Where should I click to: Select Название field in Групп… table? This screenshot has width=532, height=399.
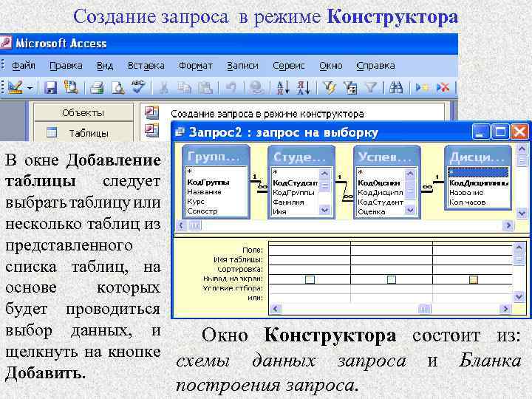coord(204,191)
